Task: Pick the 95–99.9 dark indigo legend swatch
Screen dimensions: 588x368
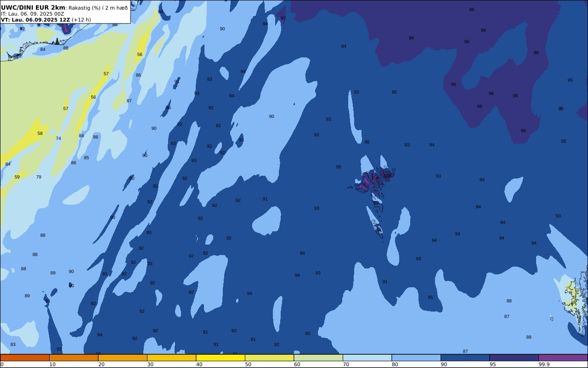Action: (x=514, y=357)
